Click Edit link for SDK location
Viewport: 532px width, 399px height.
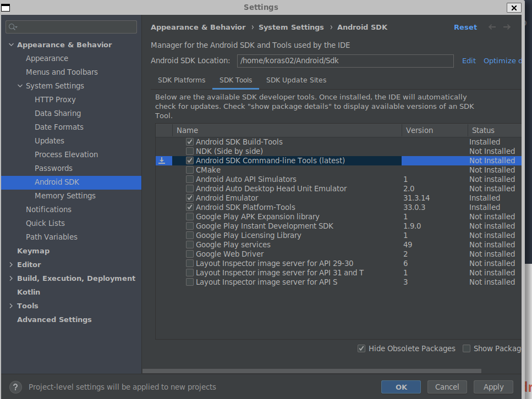point(469,60)
